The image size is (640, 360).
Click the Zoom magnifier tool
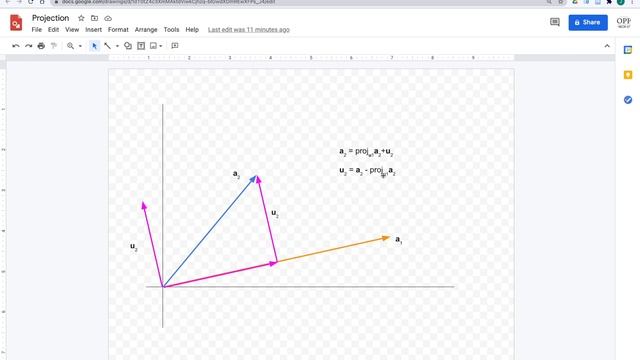(71, 46)
